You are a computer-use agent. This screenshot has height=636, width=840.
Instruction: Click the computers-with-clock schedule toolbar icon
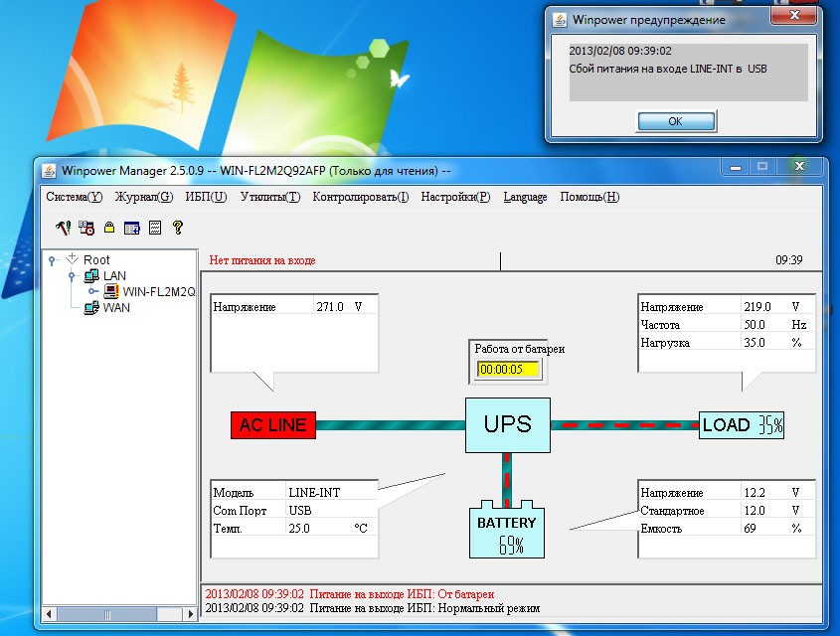point(86,228)
